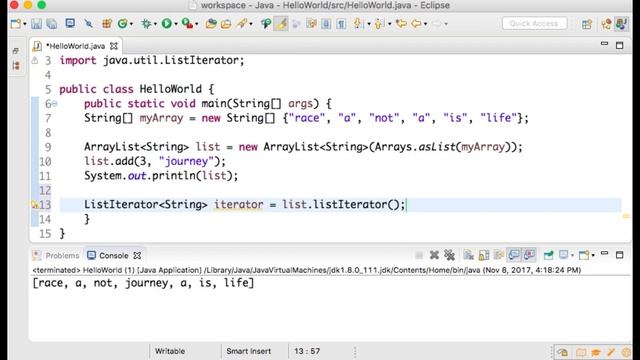The height and width of the screenshot is (360, 640).
Task: Minimize the Console panel
Action: point(604,254)
